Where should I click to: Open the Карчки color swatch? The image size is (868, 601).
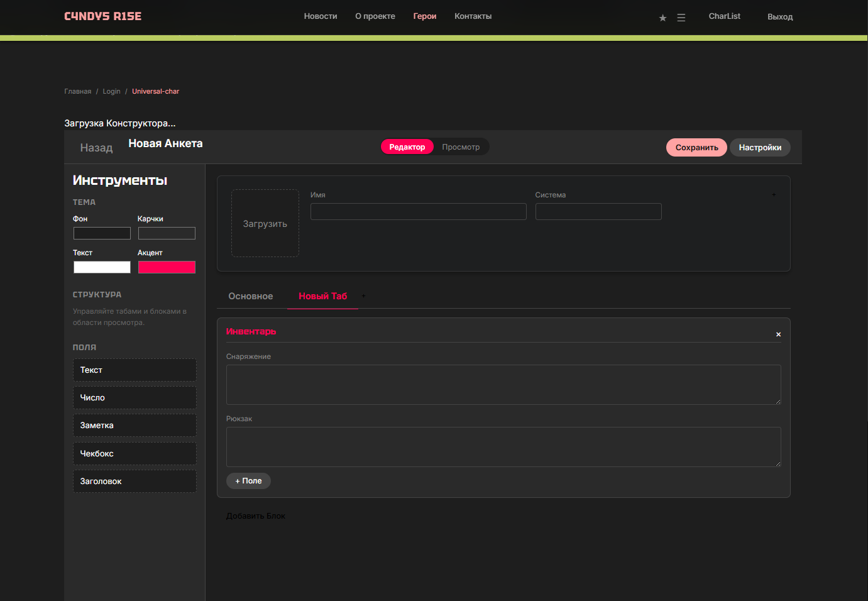pos(167,233)
